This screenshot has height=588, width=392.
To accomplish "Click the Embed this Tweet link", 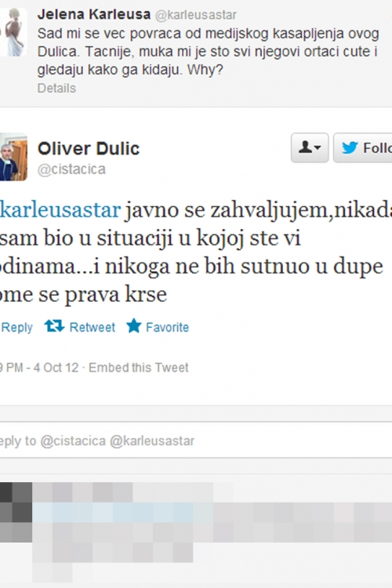I will (x=139, y=368).
